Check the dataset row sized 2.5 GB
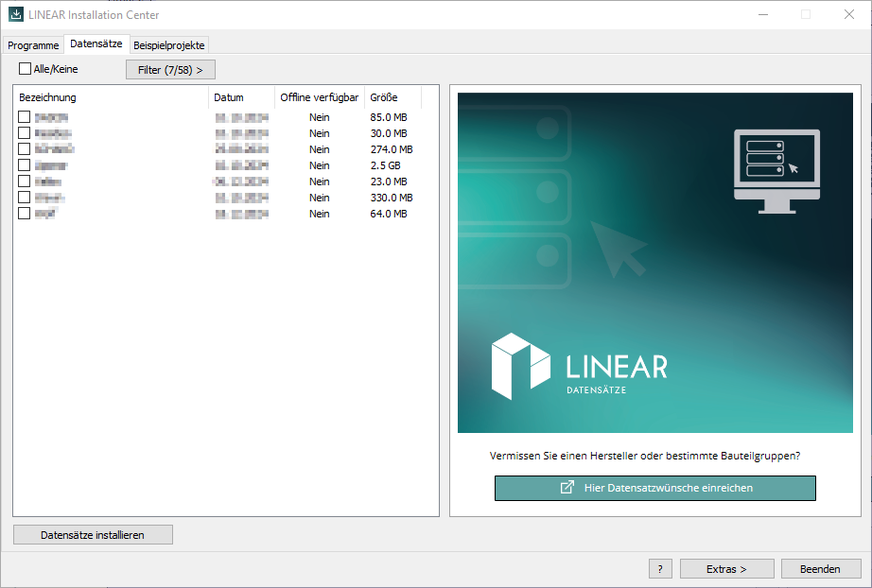The image size is (872, 588). coord(24,165)
